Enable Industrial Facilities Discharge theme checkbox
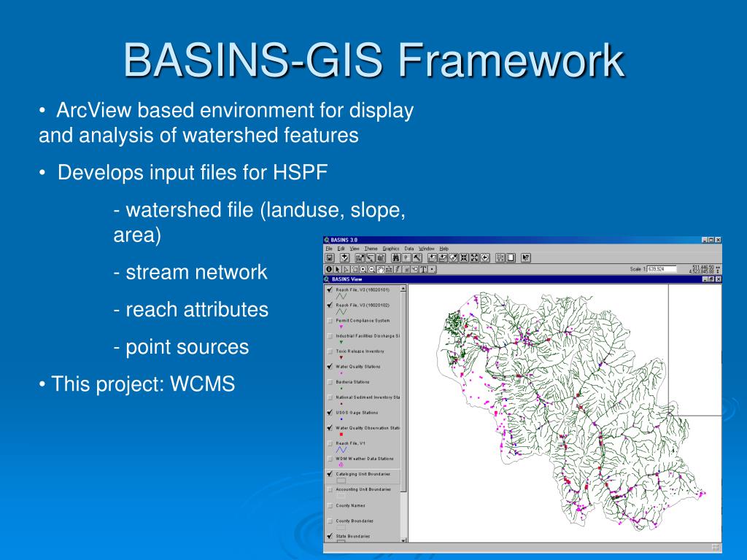The image size is (747, 560). coord(330,335)
